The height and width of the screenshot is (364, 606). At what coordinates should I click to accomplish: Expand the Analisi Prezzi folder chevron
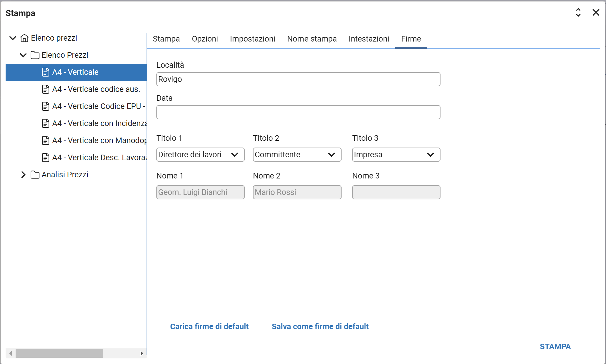click(23, 175)
